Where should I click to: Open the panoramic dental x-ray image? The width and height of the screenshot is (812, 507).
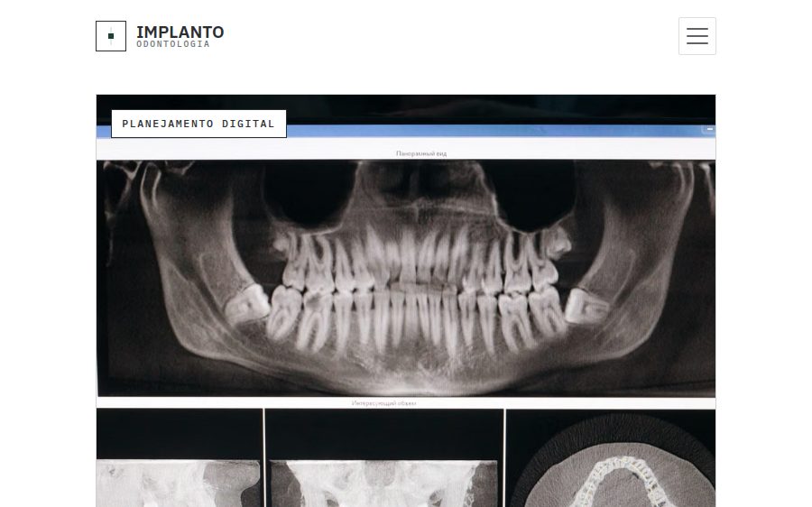(x=406, y=301)
